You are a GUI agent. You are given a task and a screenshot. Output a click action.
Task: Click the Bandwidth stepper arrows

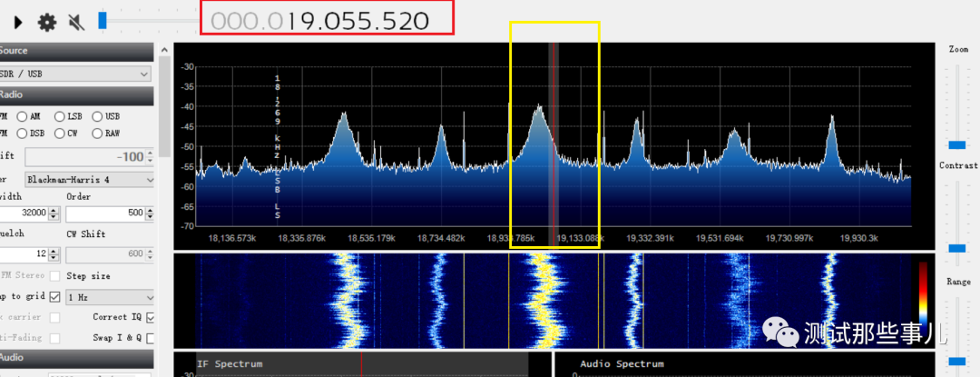tap(54, 213)
